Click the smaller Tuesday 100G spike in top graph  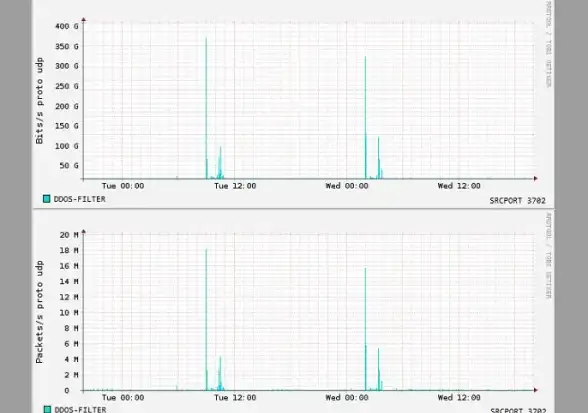(x=220, y=162)
